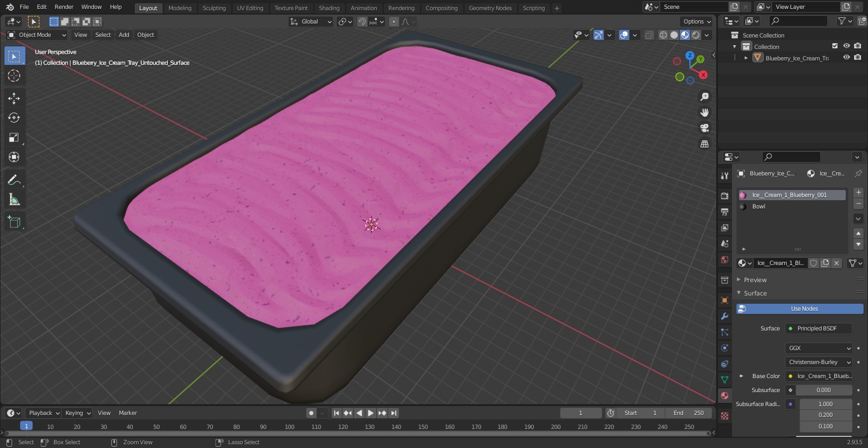Click the pan view hand icon
This screenshot has height=448, width=868.
(705, 112)
